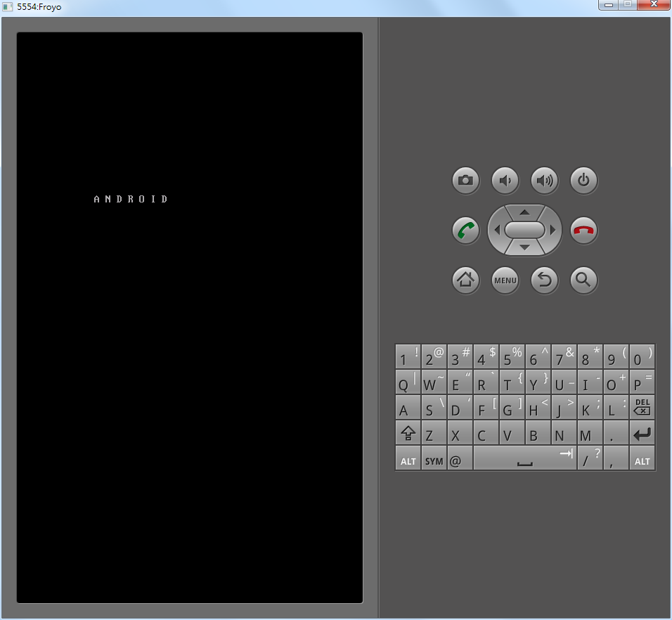This screenshot has height=620, width=672.
Task: Tap the 8 * key
Action: [x=590, y=356]
